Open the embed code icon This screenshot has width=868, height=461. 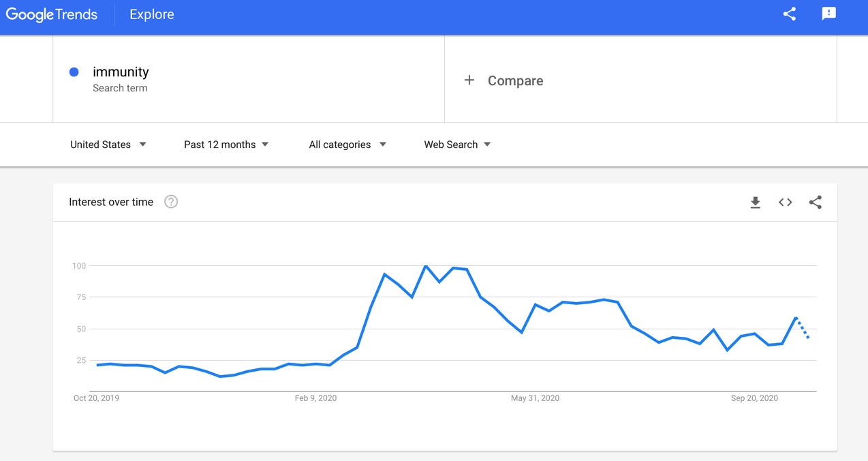(x=785, y=203)
